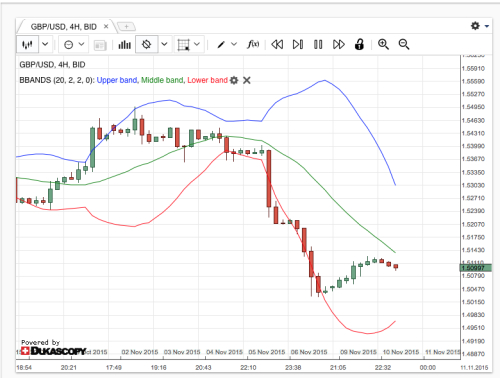Switch to GBP/USD, 4H, BID tab
Image resolution: width=500 pixels, height=378 pixels.
[64, 27]
